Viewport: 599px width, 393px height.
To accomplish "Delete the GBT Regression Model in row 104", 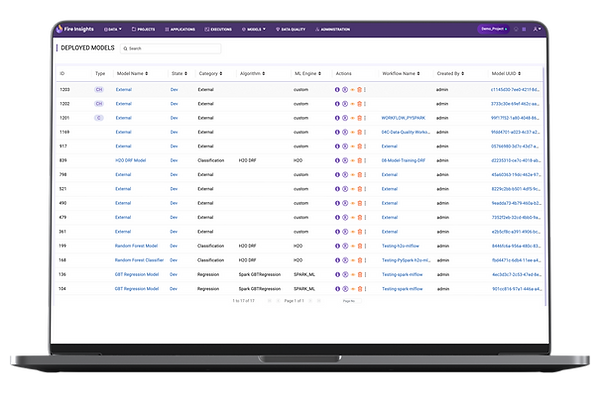I will [359, 289].
